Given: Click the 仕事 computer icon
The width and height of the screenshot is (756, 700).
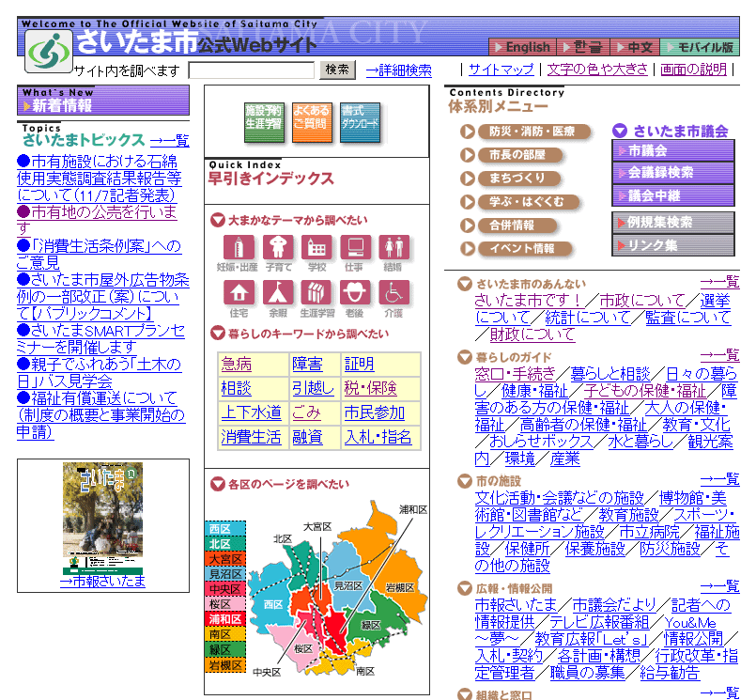Looking at the screenshot, I should click(x=355, y=248).
